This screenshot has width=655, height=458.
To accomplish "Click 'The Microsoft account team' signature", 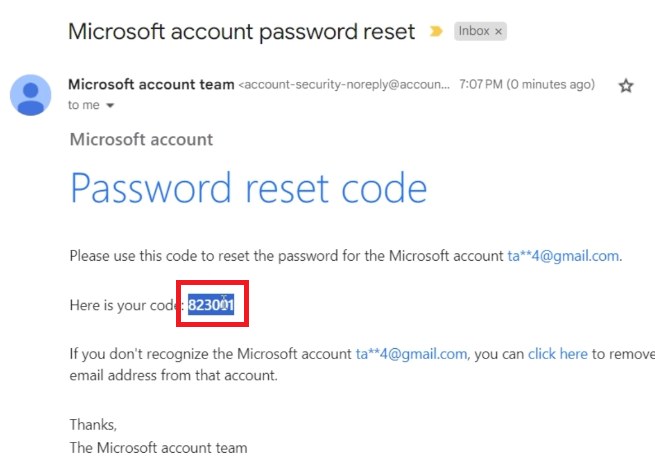I will [158, 448].
